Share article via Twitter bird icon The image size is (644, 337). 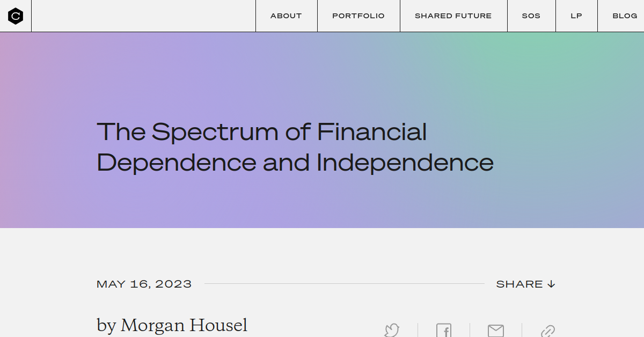(392, 331)
